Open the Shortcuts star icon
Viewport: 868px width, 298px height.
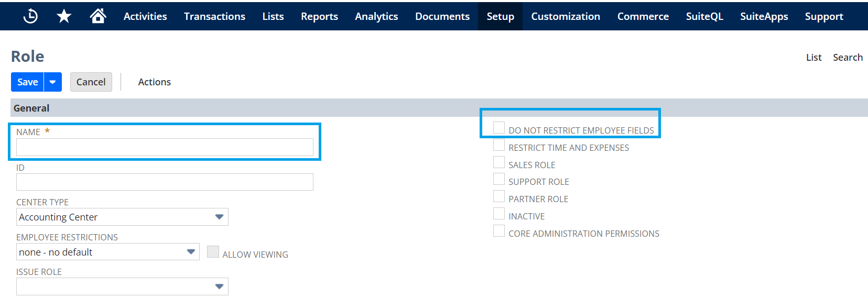(x=64, y=16)
